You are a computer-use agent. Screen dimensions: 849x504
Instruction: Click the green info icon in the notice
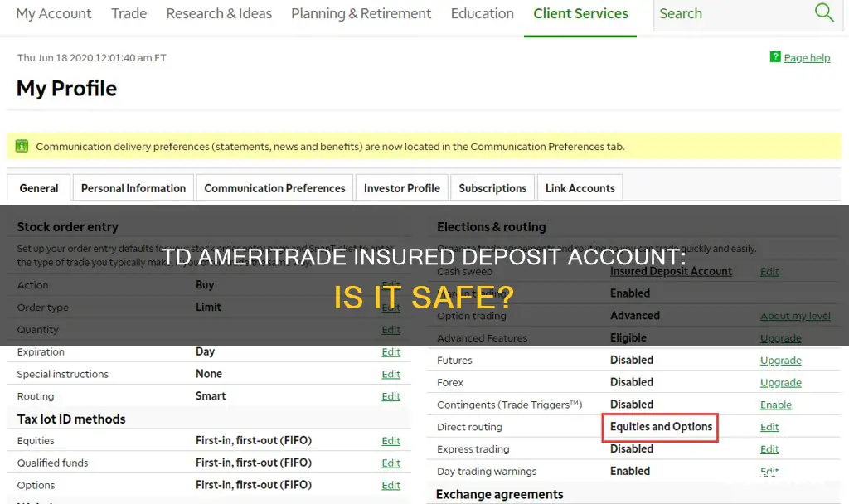pyautogui.click(x=22, y=146)
